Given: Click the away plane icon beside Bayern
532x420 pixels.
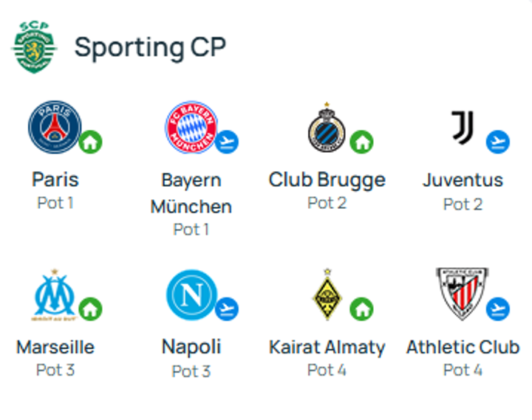Looking at the screenshot, I should pyautogui.click(x=228, y=141).
